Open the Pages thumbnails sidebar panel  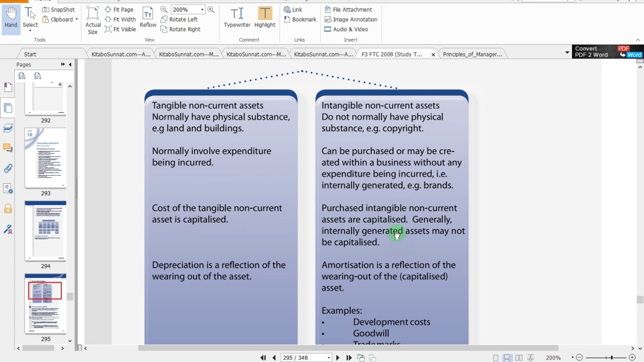(x=8, y=108)
